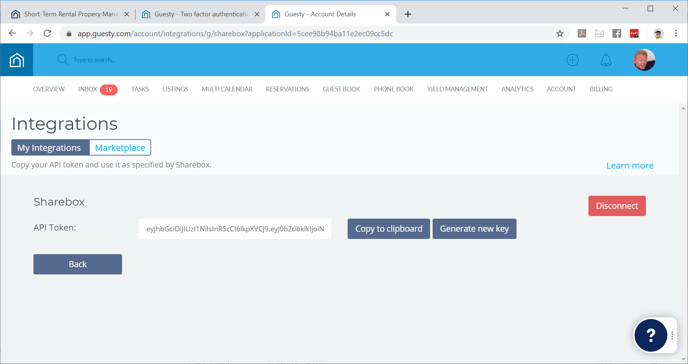The height and width of the screenshot is (364, 688).
Task: Open the Inbox with 19 badge
Action: (97, 89)
